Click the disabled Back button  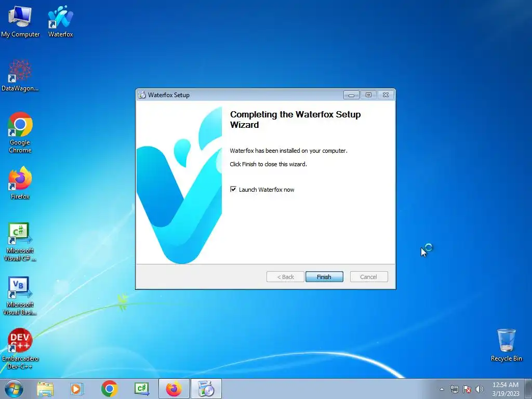(x=285, y=277)
